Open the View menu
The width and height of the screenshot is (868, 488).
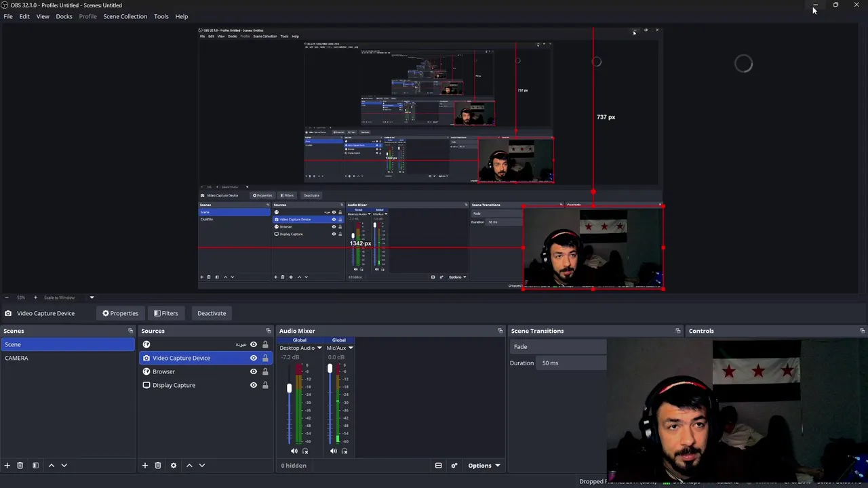pyautogui.click(x=43, y=16)
